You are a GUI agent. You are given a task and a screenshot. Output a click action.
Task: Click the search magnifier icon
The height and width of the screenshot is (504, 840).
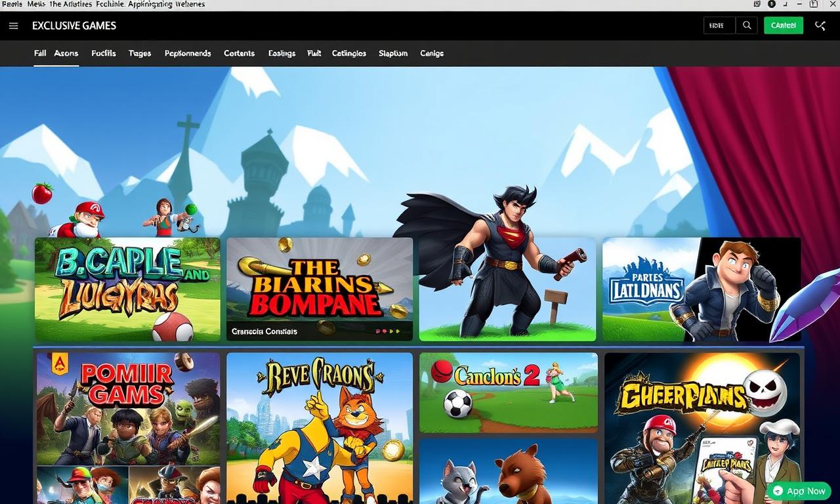[x=747, y=26]
